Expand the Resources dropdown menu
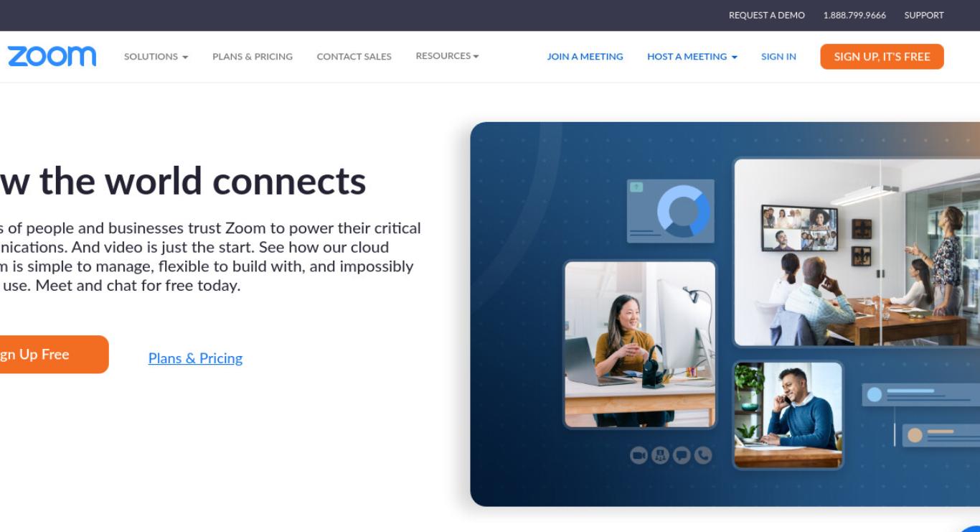The image size is (980, 532). point(447,56)
